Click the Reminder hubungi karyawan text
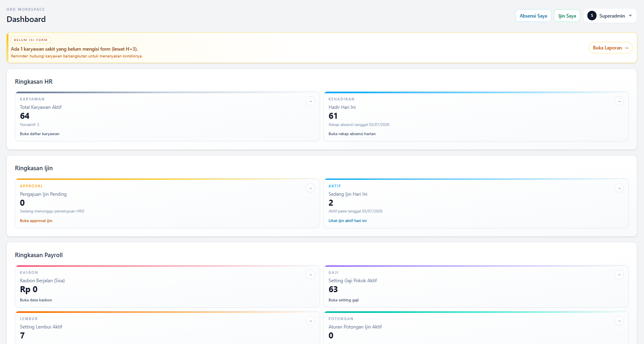Viewport: 644px width, 344px height. pyautogui.click(x=77, y=56)
